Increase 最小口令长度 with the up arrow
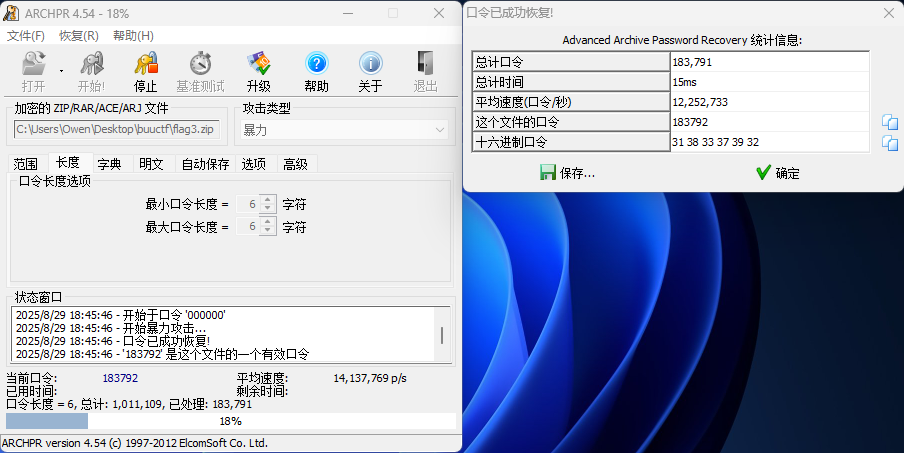The image size is (904, 453). 268,200
